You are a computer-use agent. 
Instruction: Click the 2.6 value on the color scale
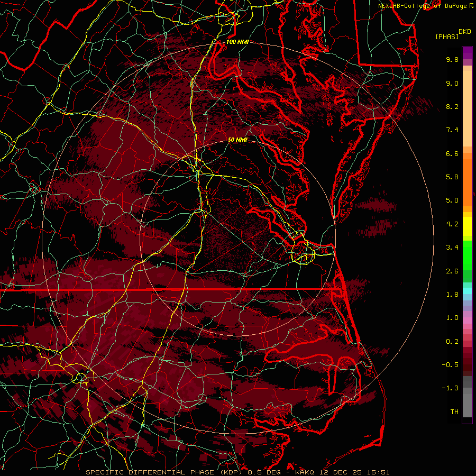pyautogui.click(x=452, y=271)
